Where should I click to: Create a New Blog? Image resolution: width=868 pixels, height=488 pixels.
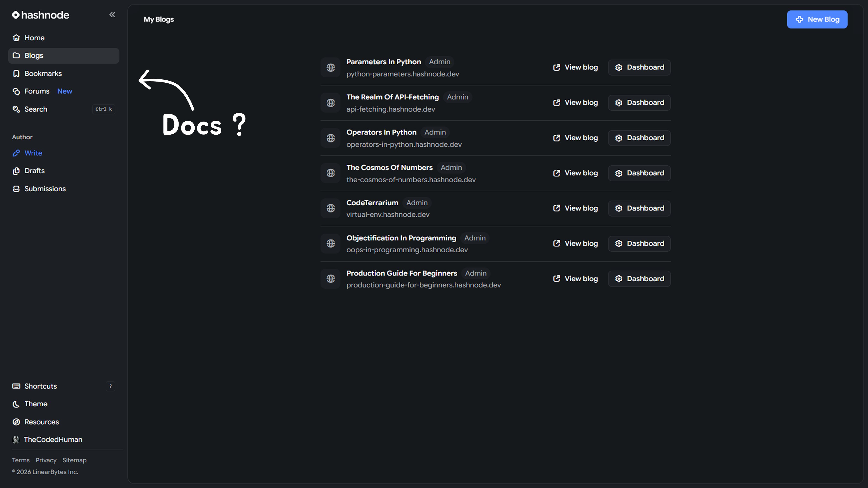pyautogui.click(x=817, y=19)
